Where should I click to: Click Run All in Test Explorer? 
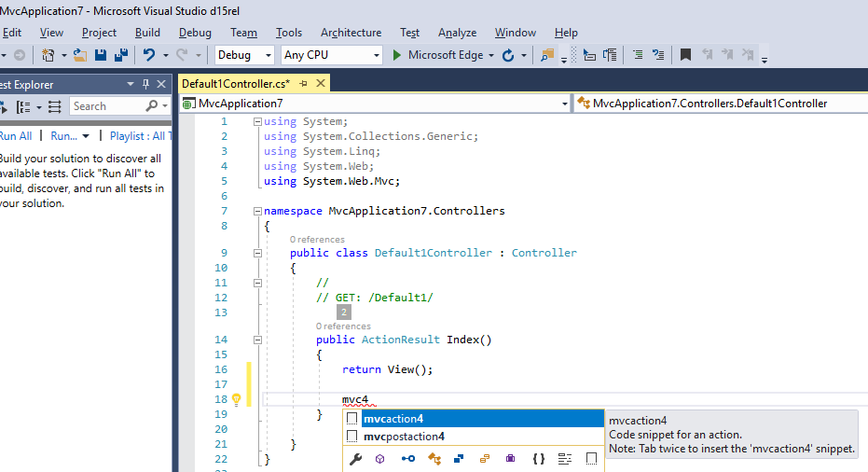point(15,136)
